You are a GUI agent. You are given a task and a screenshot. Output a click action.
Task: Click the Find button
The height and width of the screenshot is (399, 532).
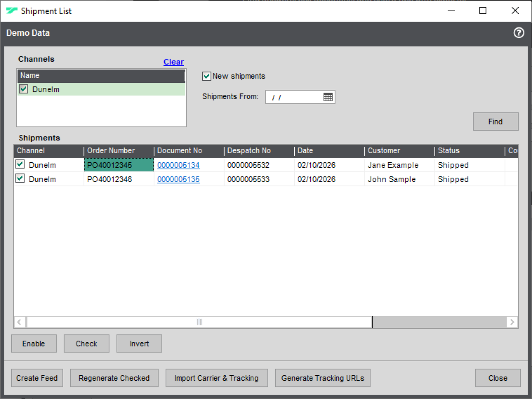[x=495, y=121]
